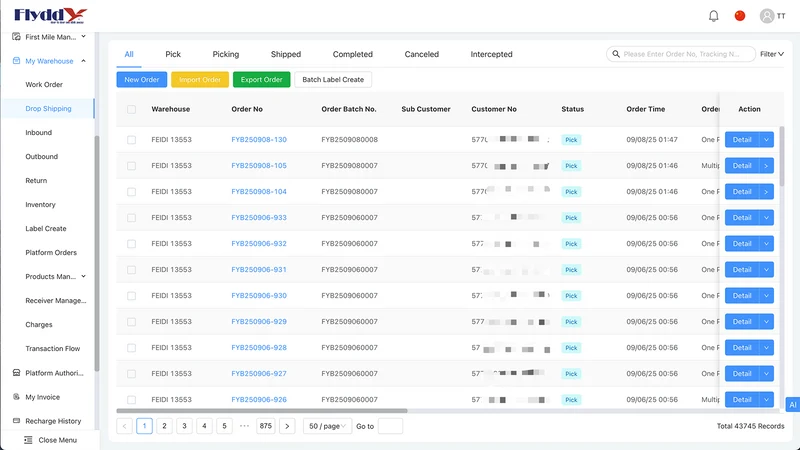Open the AI assistant side button
Image resolution: width=800 pixels, height=450 pixels.
click(x=792, y=405)
